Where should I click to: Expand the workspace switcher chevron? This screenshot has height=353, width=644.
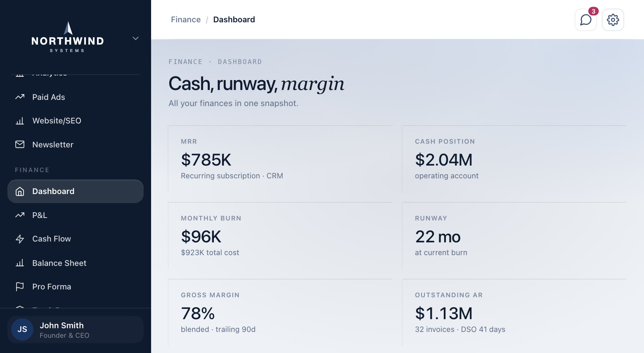(x=135, y=38)
